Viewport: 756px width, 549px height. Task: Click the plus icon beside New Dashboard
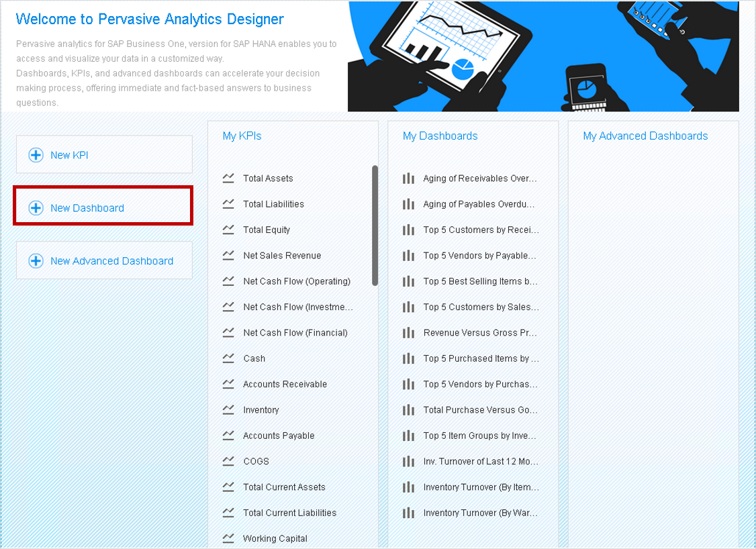click(36, 208)
